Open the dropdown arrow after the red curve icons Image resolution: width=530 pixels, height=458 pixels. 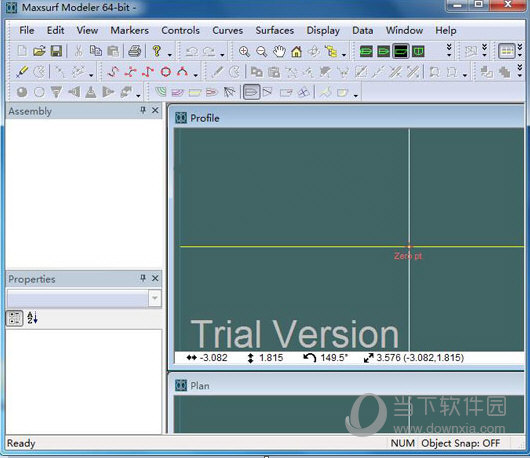[x=196, y=75]
